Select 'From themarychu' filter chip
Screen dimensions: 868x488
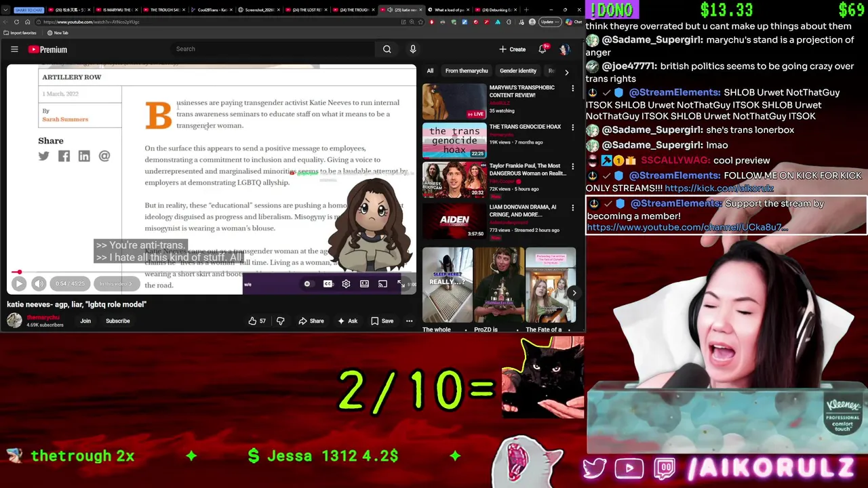point(467,70)
